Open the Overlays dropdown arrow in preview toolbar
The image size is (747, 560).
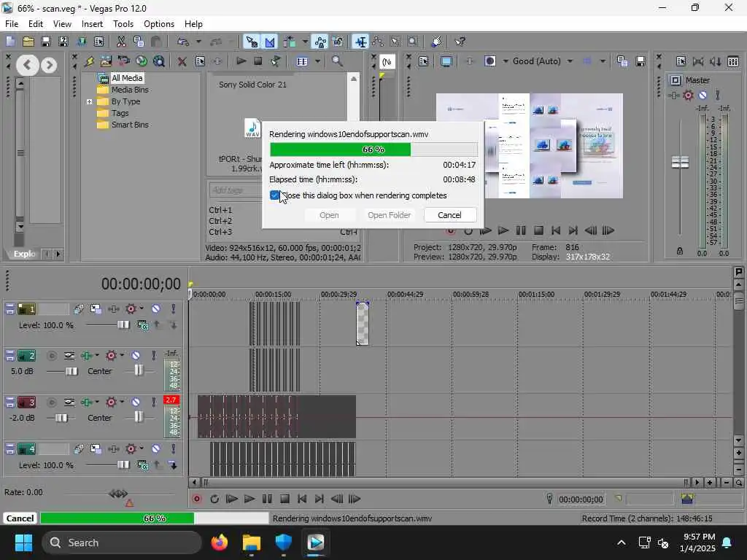point(603,61)
